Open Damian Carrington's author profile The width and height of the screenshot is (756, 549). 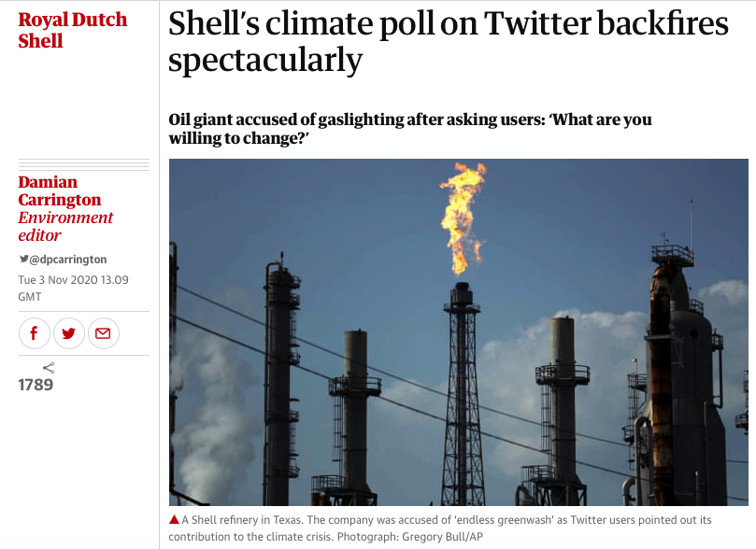coord(59,190)
